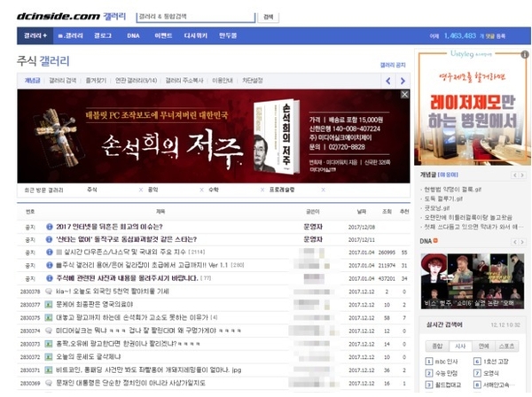Open sidebar post '오랜만에 히틀러컬룩이랑 놀고왔음'
The height and width of the screenshot is (397, 532).
tap(468, 217)
